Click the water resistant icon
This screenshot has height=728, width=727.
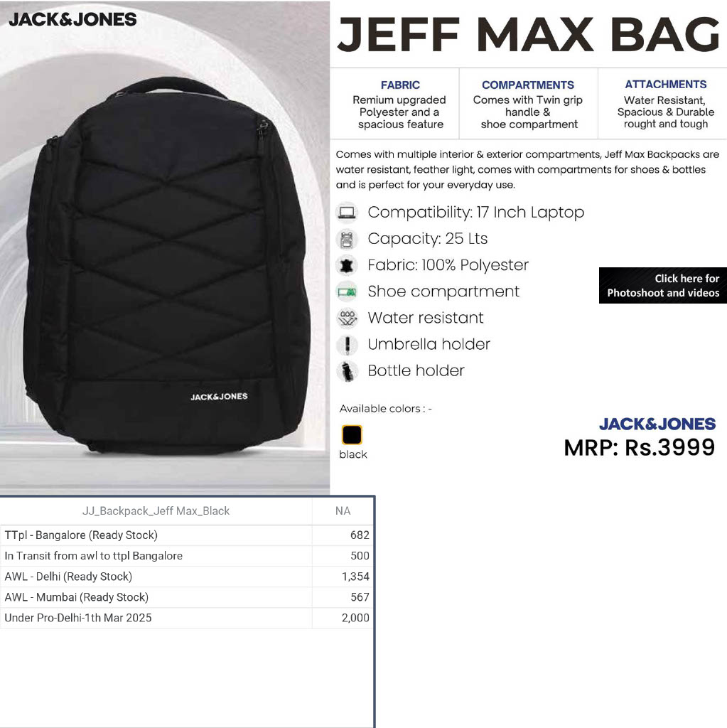click(x=347, y=318)
